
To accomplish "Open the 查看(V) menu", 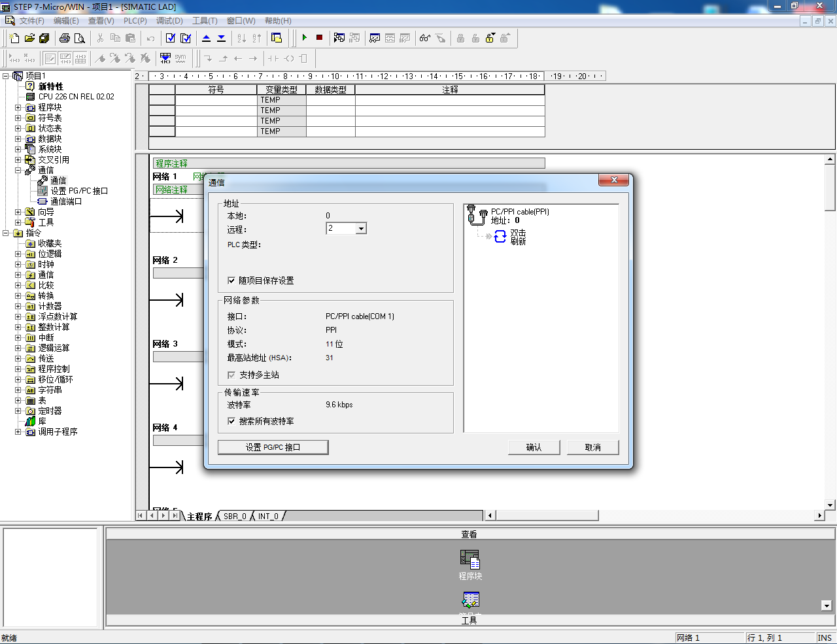I will point(101,21).
